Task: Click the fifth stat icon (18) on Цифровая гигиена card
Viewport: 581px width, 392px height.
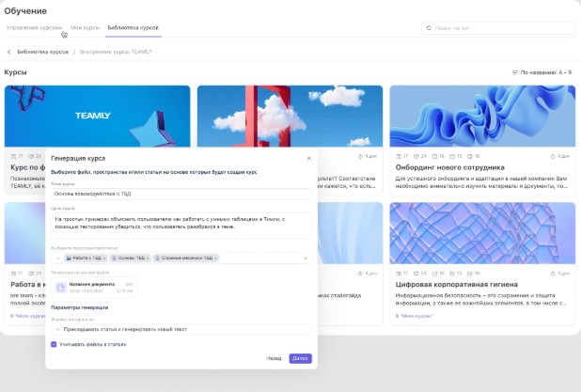Action: coord(470,274)
